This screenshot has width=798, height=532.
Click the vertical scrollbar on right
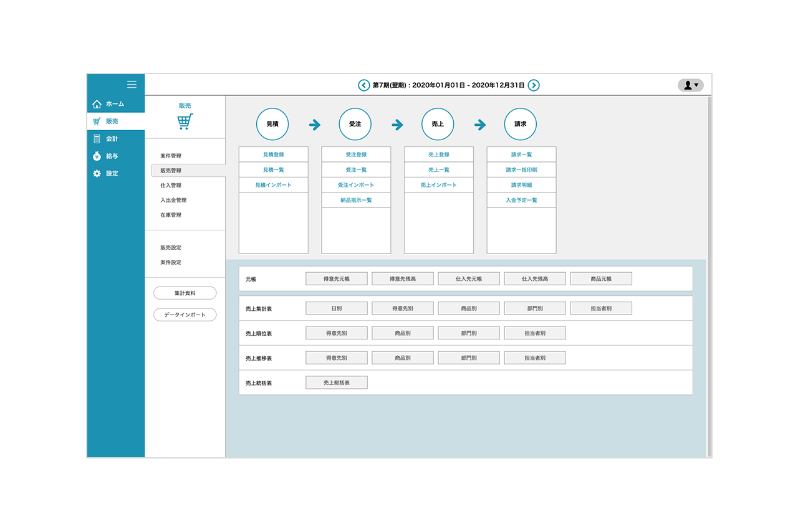pos(709,277)
